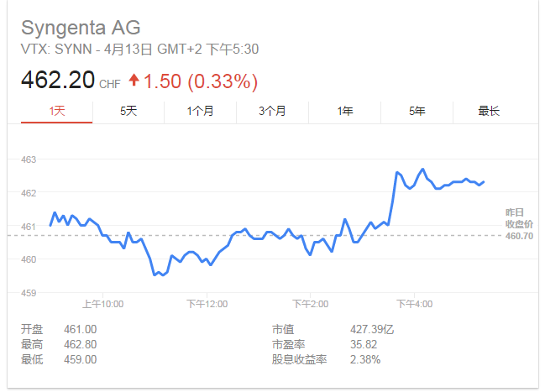Open the 1个月 chart range tab
The height and width of the screenshot is (392, 545).
pos(201,112)
